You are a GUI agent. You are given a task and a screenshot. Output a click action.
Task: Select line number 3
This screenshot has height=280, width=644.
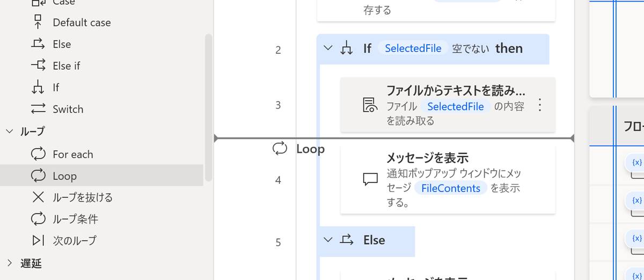[278, 105]
